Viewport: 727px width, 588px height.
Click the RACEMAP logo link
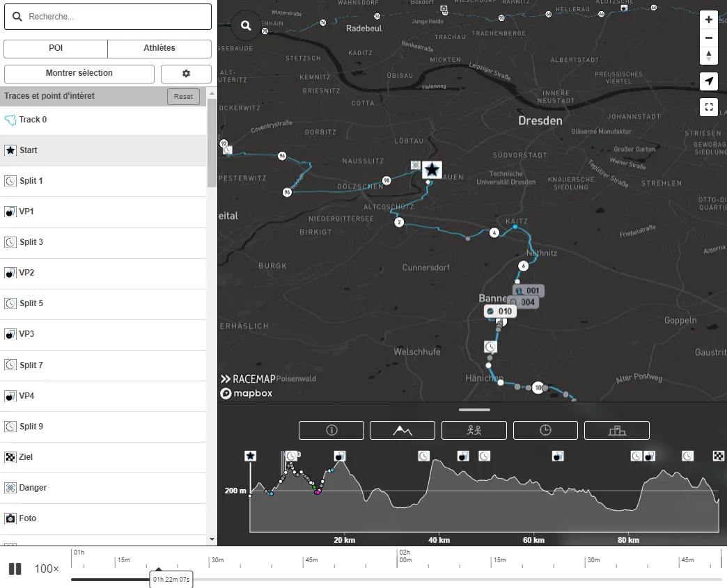pyautogui.click(x=248, y=379)
